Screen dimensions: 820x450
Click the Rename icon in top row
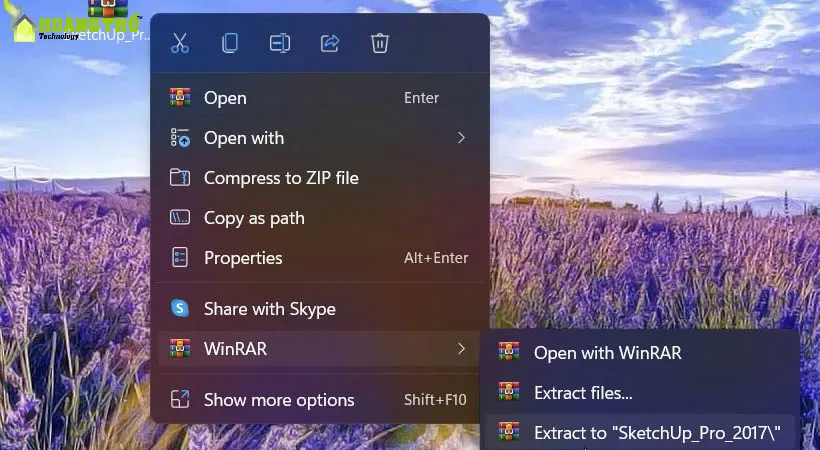pos(280,43)
